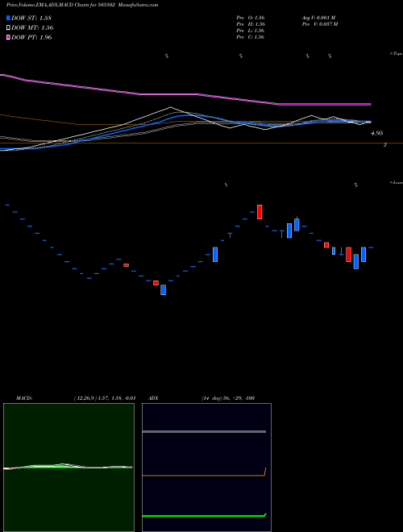Click the 'Pre V: 0.037 M' volume text
The image size is (403, 532).
[319, 24]
